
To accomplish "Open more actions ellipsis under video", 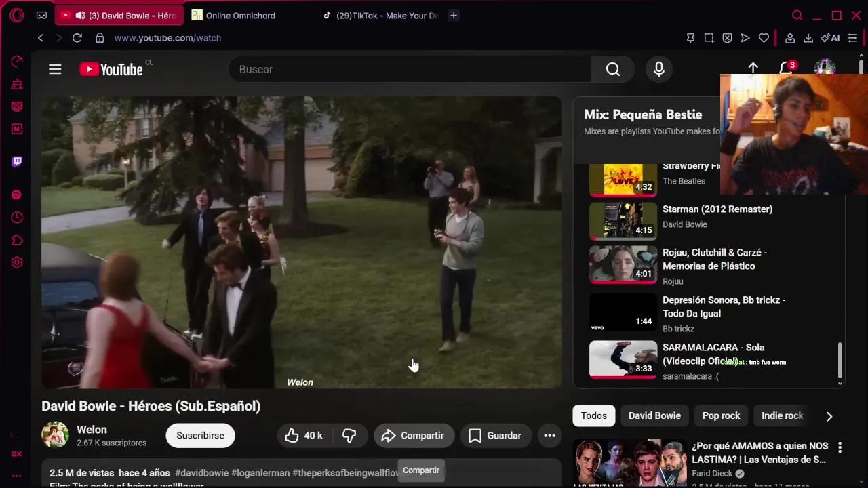I will coord(550,436).
